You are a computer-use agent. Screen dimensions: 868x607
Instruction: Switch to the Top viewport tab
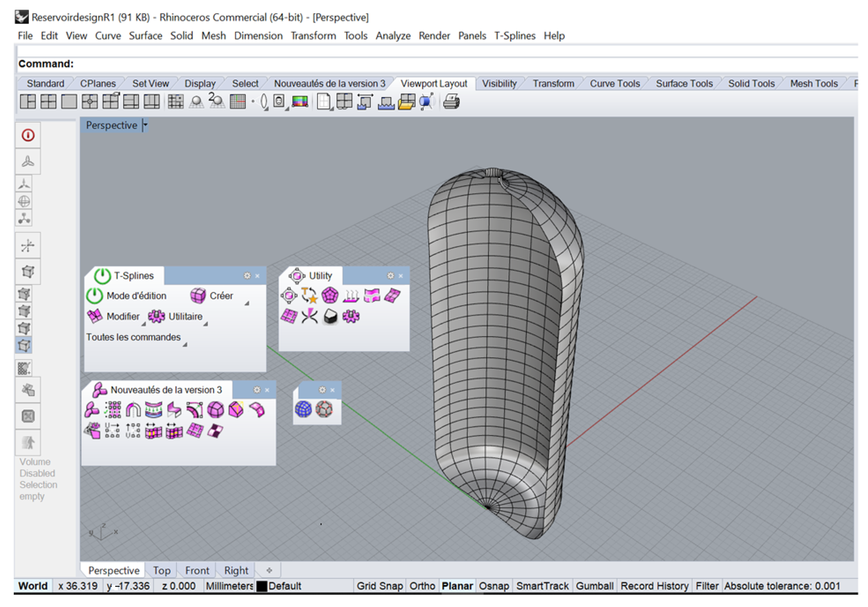tap(161, 570)
